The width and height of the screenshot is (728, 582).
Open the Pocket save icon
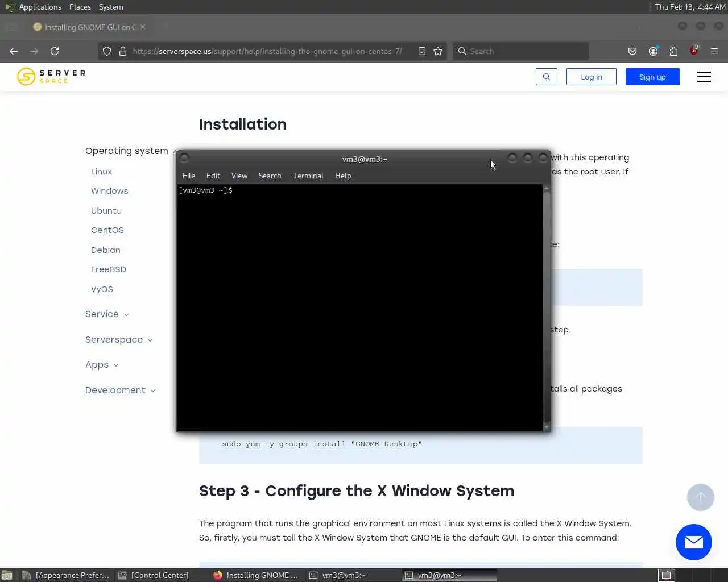(632, 51)
